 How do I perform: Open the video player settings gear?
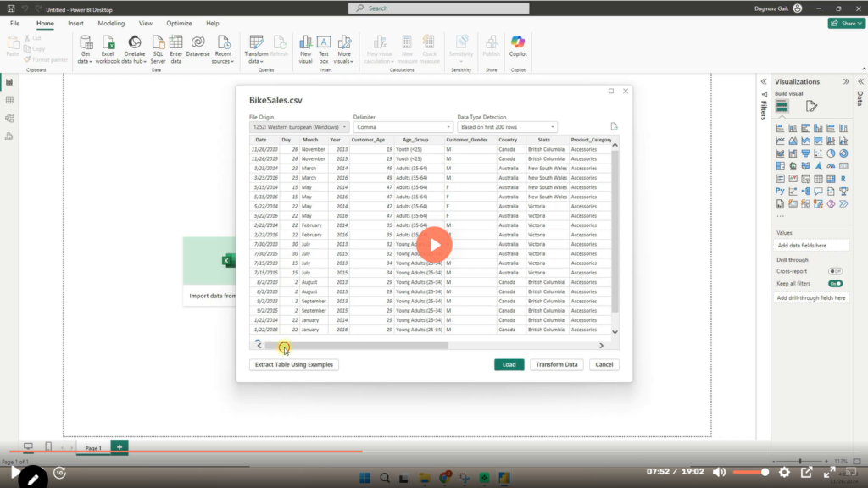coord(784,472)
